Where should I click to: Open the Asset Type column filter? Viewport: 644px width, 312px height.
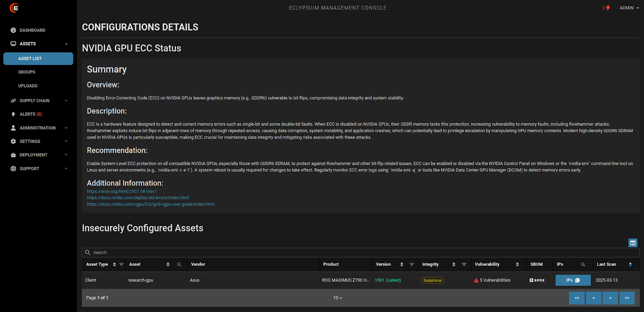pos(121,265)
